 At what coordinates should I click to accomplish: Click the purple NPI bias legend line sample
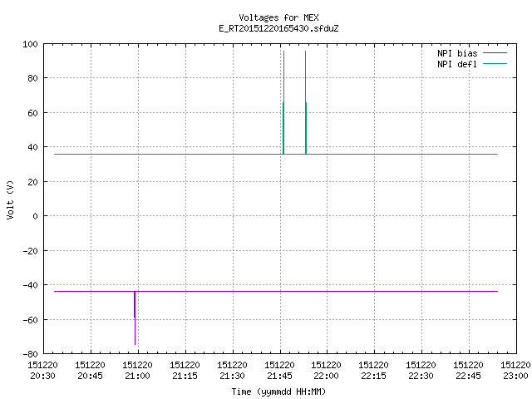pyautogui.click(x=495, y=53)
